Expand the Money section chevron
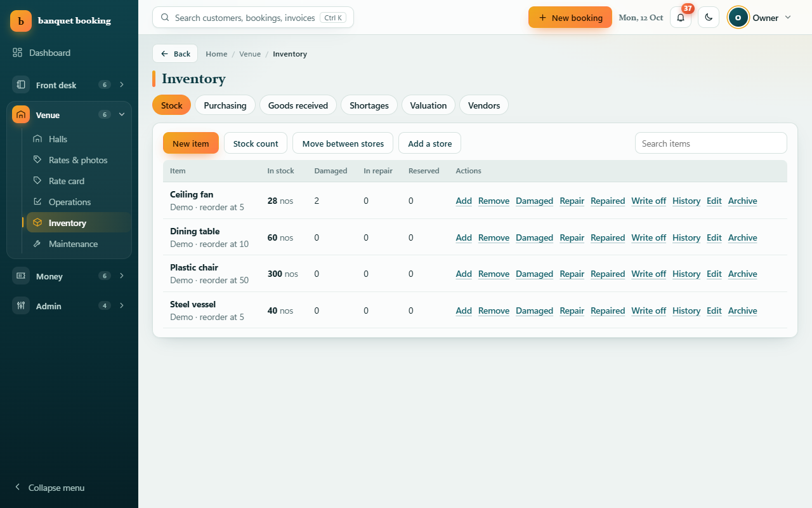812x508 pixels. (x=122, y=276)
